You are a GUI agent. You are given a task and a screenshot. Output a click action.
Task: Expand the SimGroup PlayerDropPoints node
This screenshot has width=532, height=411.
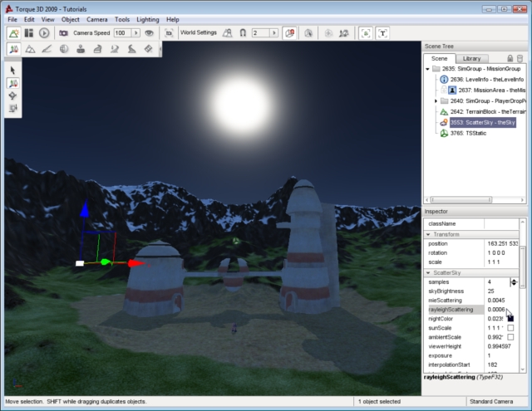(436, 100)
